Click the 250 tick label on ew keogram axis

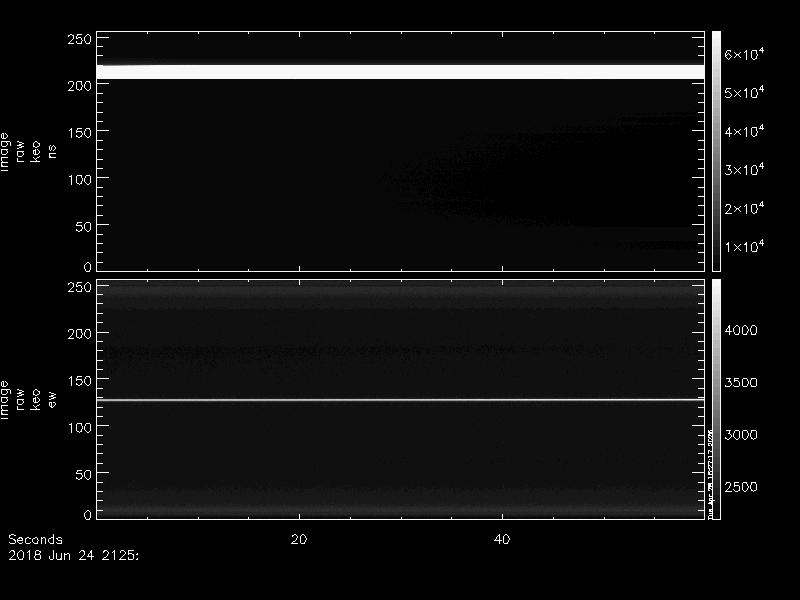point(80,287)
